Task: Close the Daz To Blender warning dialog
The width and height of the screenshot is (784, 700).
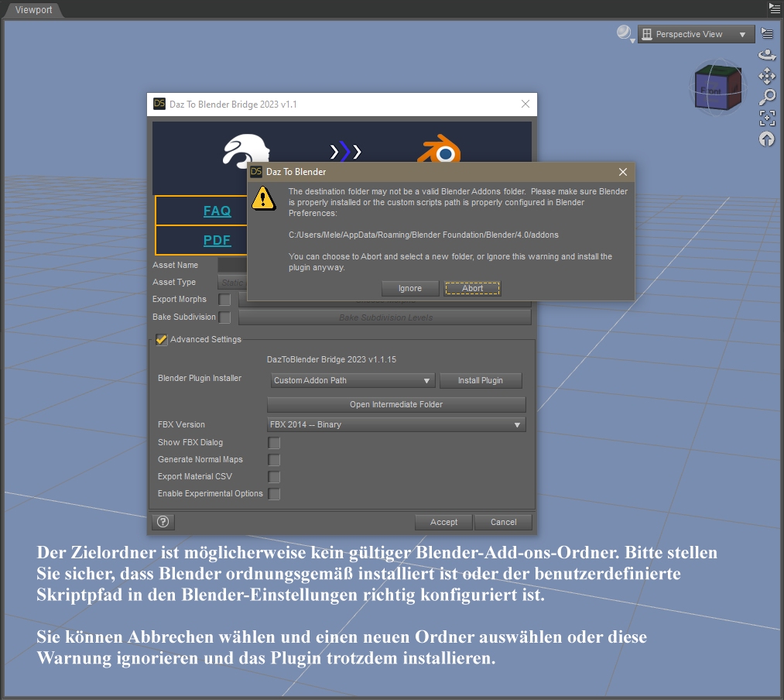Action: click(622, 172)
